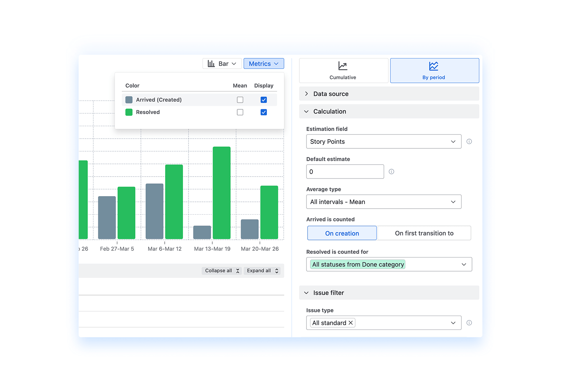
Task: Open the Issue type dropdown
Action: coord(384,323)
